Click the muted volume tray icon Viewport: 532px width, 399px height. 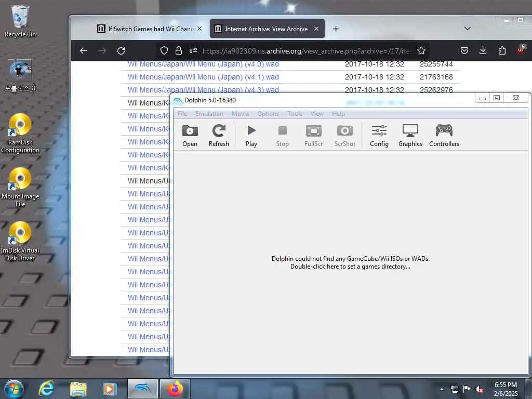pos(480,389)
